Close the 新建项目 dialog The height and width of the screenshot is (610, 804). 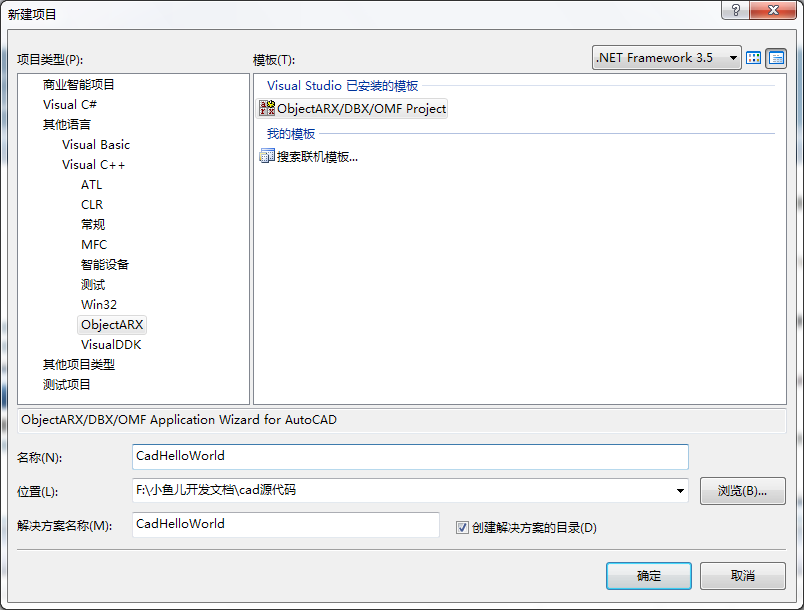tap(773, 10)
